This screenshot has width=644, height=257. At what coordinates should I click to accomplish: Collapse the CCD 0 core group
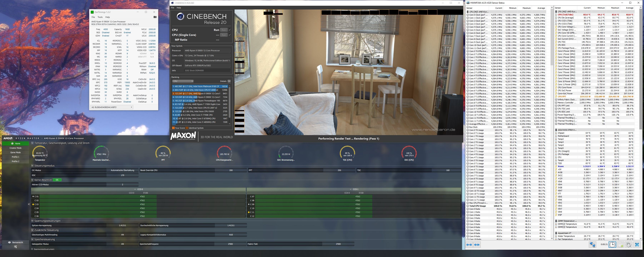(135, 189)
